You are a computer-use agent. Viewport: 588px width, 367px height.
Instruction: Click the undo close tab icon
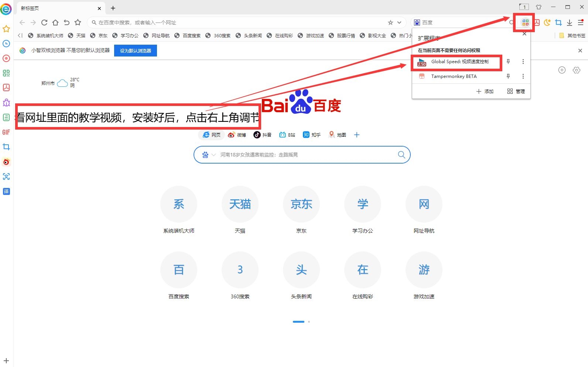(66, 23)
